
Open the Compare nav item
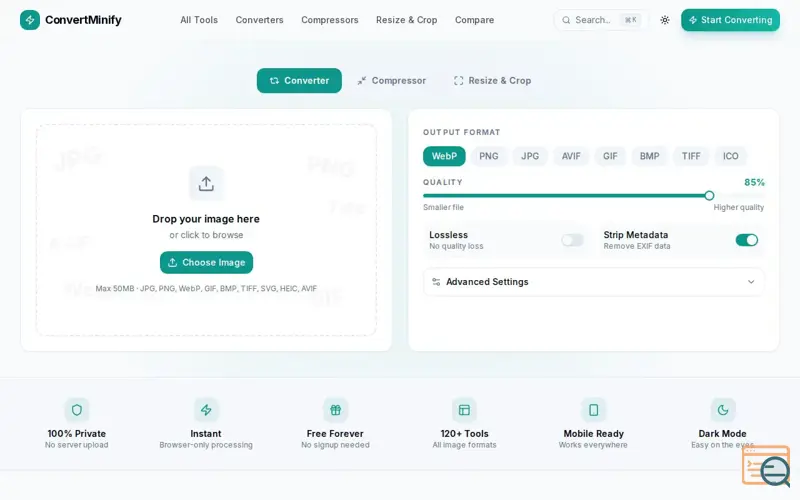point(474,20)
